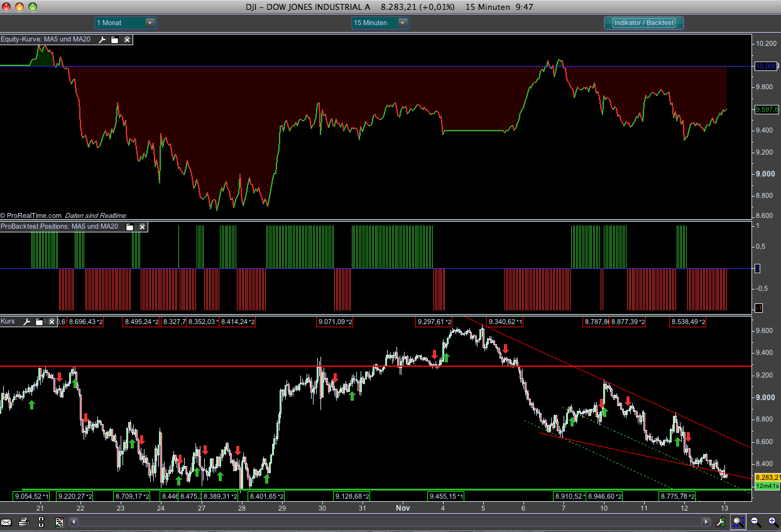This screenshot has width=781, height=532.
Task: Click the 8.696,43 *2 sell label
Action: (x=85, y=322)
